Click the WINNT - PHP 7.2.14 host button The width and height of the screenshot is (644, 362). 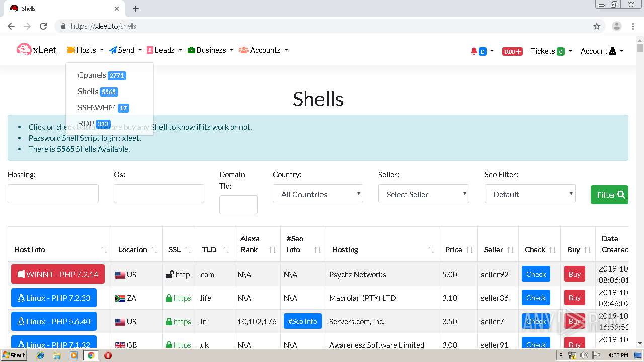(x=58, y=275)
